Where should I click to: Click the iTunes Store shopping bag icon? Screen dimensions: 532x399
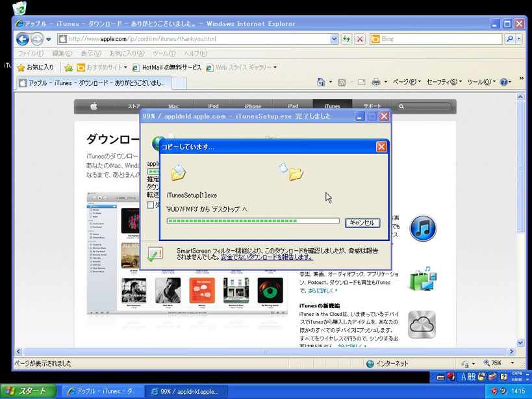point(423,279)
